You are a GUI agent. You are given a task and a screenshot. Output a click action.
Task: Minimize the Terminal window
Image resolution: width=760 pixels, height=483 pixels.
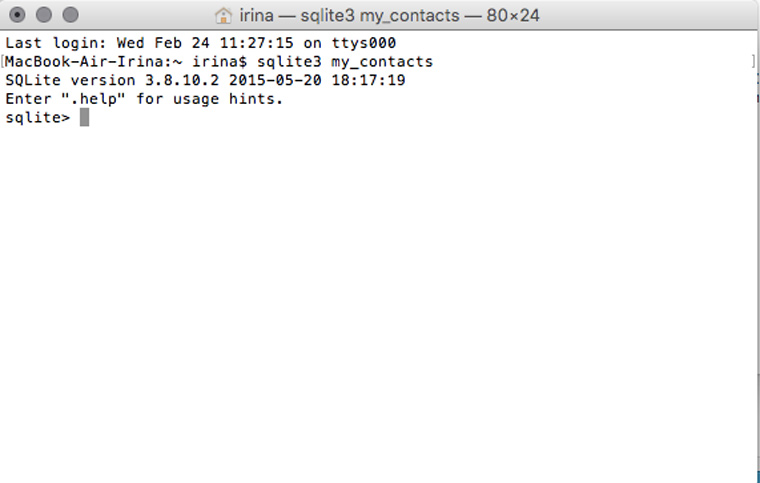click(43, 16)
